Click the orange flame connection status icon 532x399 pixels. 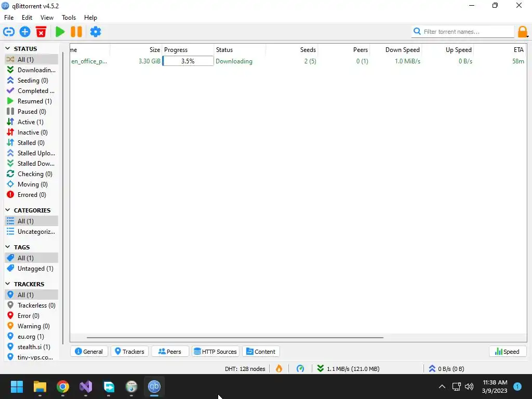click(279, 369)
